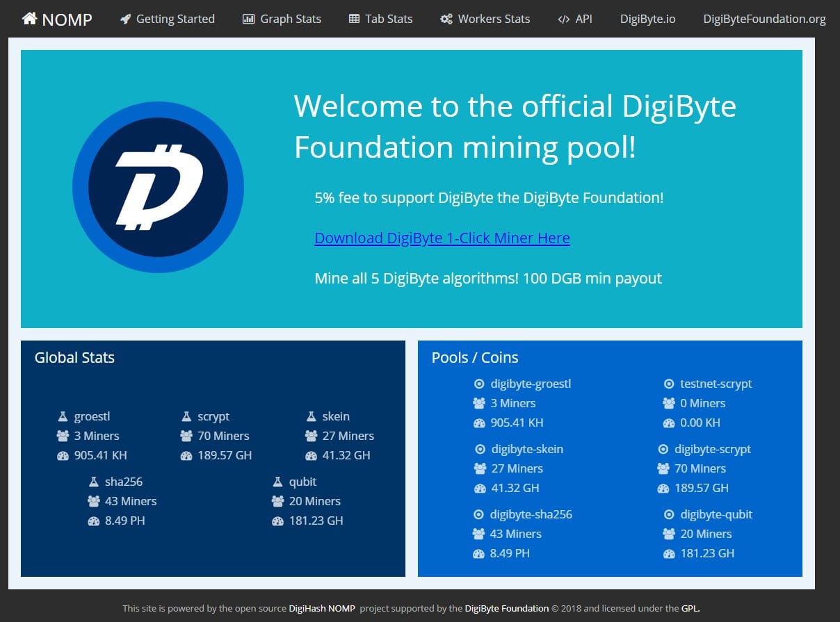Click the 100 DGB min payout text
This screenshot has height=622, width=840.
coord(592,278)
